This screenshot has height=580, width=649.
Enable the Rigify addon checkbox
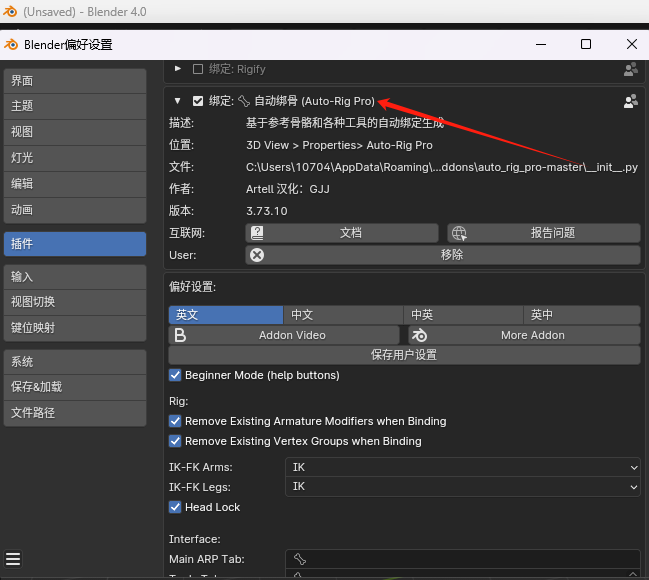(198, 69)
